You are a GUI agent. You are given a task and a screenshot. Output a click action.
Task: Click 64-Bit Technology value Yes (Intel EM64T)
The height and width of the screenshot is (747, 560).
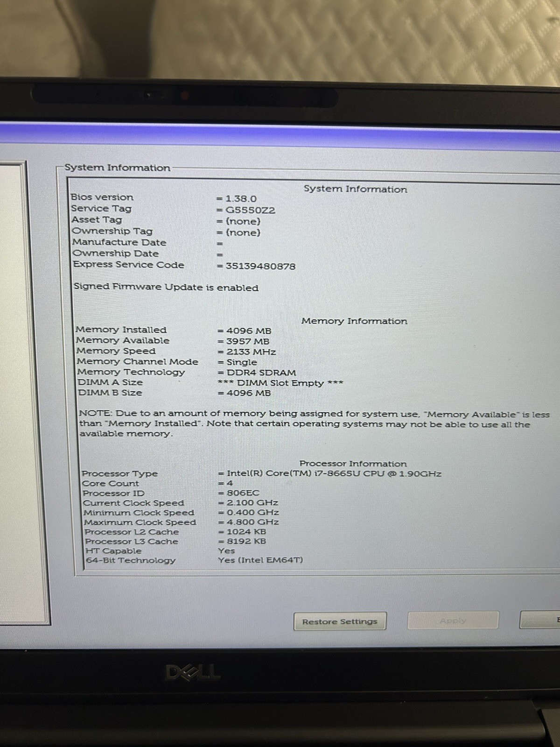(260, 560)
